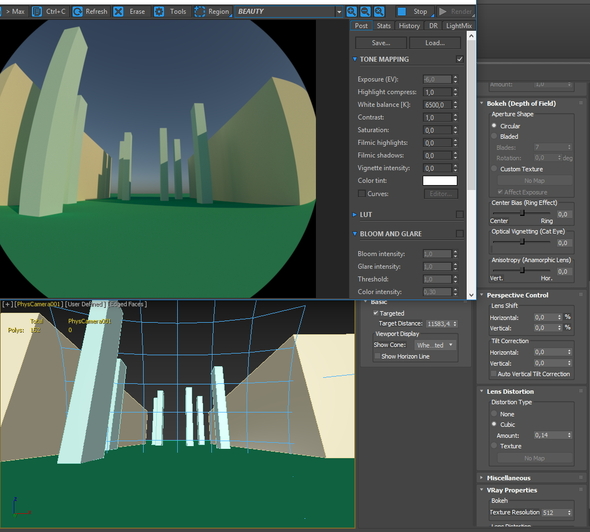Click the Lens Distortion Amount field

[x=553, y=435]
